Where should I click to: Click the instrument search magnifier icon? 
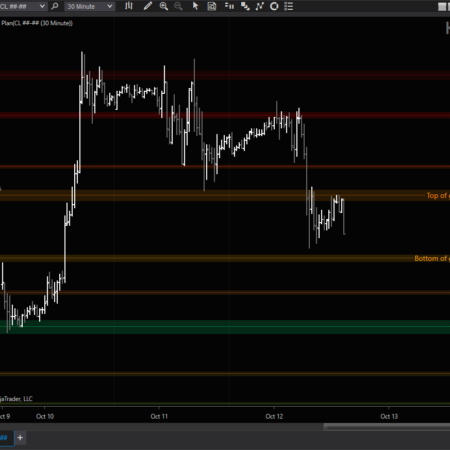[55, 6]
